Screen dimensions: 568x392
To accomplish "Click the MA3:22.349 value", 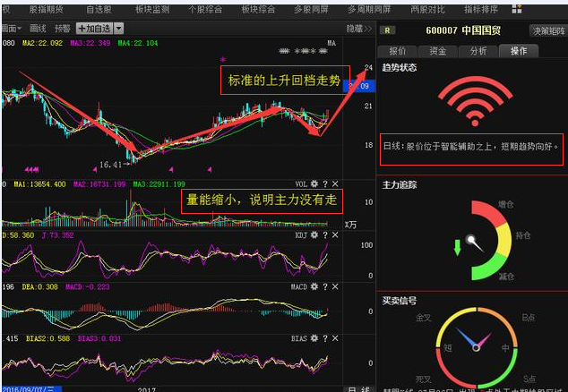I will (x=90, y=43).
